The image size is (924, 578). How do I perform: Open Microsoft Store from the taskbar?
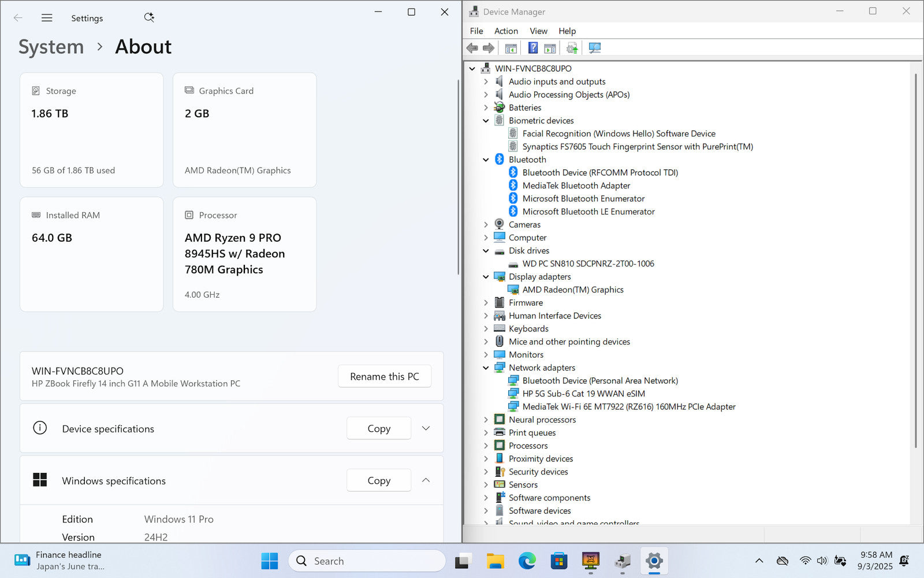[559, 561]
